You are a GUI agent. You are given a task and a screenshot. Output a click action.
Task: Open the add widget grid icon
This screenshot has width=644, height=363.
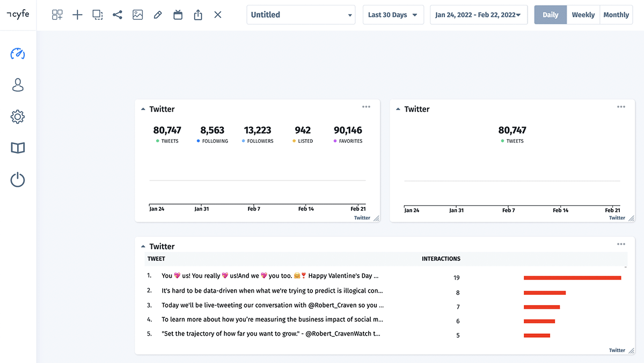click(57, 15)
